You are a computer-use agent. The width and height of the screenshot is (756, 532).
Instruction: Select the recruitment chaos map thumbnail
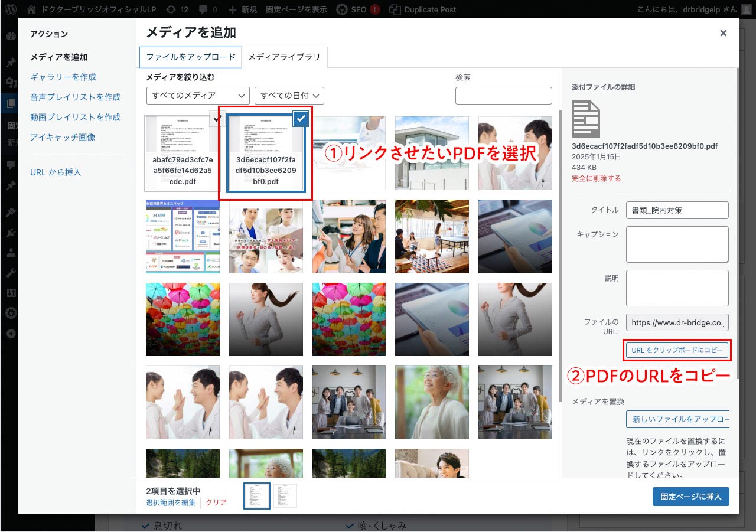(183, 236)
